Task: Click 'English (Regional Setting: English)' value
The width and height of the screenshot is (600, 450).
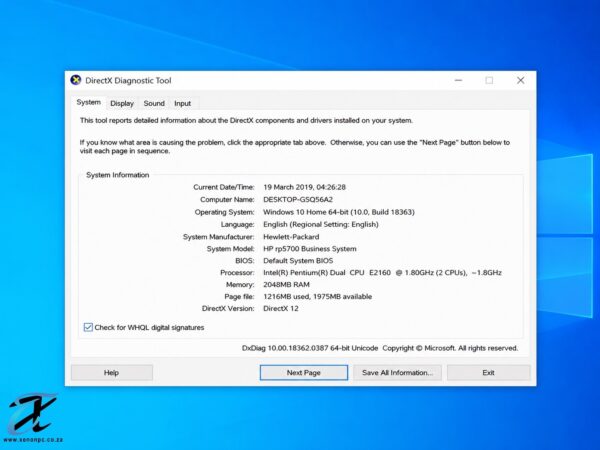Action: (321, 224)
